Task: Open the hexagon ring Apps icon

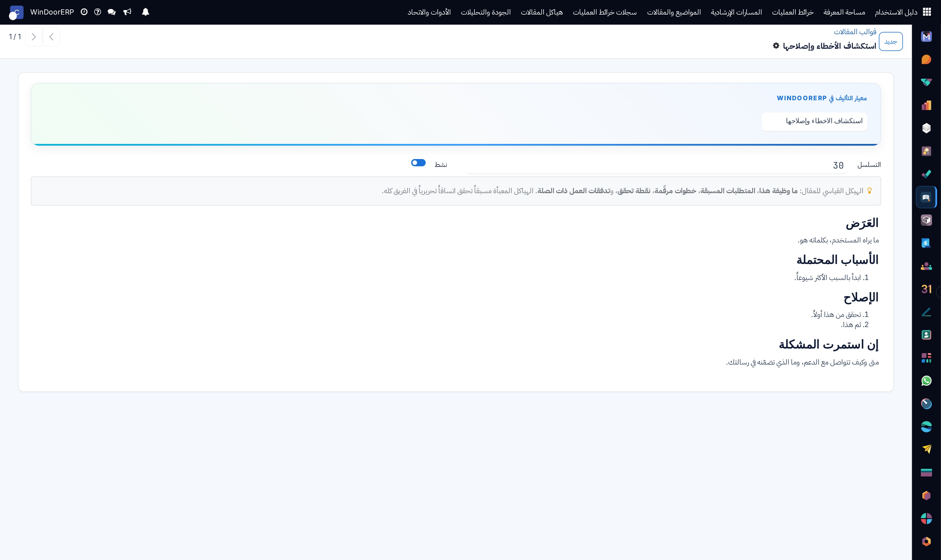Action: [x=926, y=542]
